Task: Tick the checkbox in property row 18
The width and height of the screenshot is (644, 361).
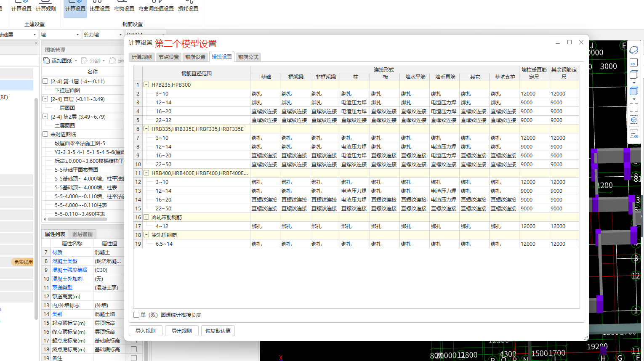Action: [134, 349]
